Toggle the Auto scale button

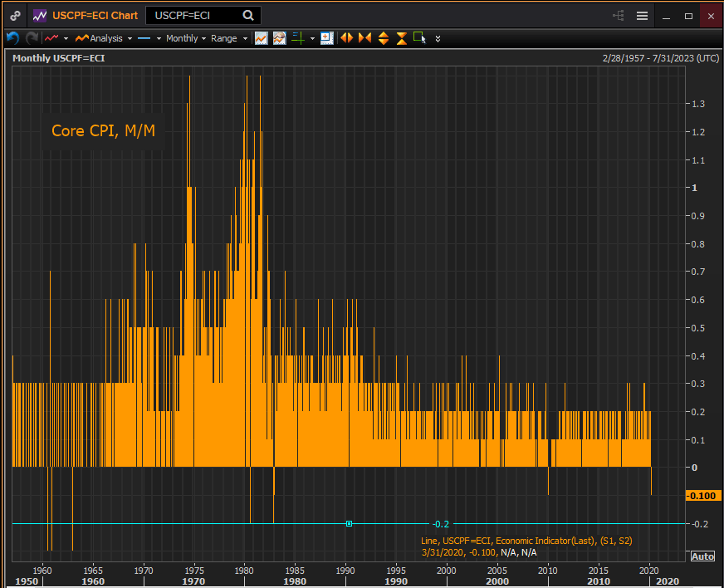pos(702,556)
